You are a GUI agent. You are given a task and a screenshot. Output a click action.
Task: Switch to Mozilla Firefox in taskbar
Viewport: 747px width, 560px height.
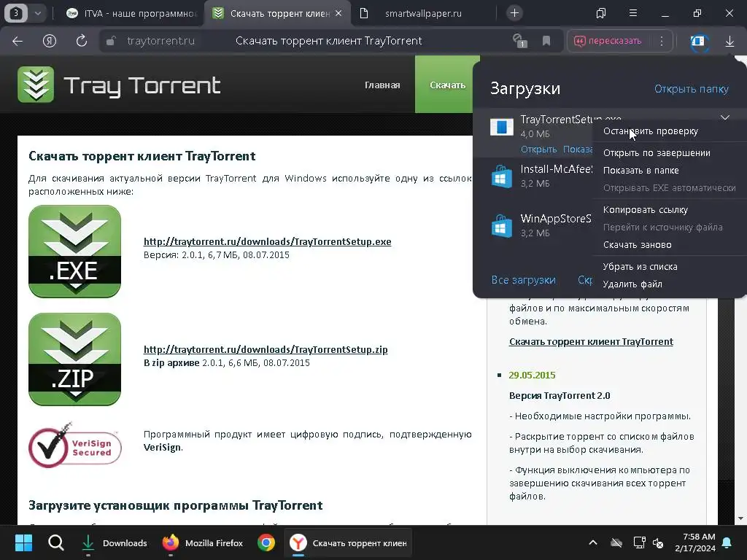click(x=203, y=542)
